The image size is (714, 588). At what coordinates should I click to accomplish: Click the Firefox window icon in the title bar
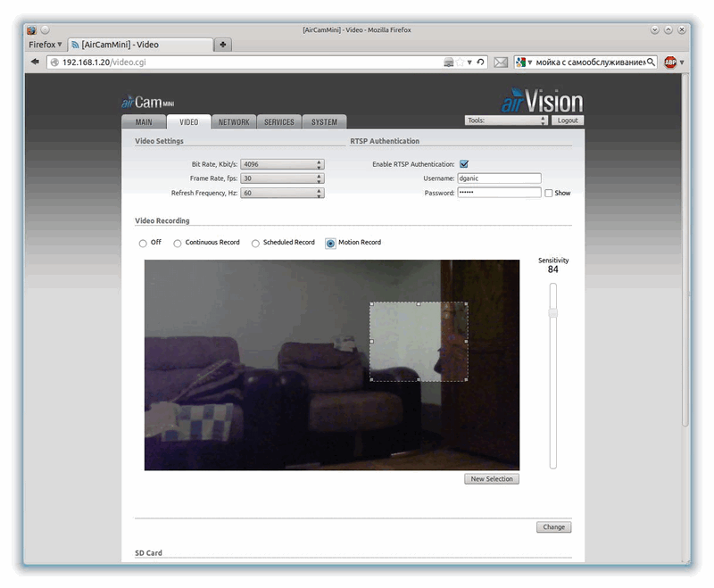(x=31, y=30)
